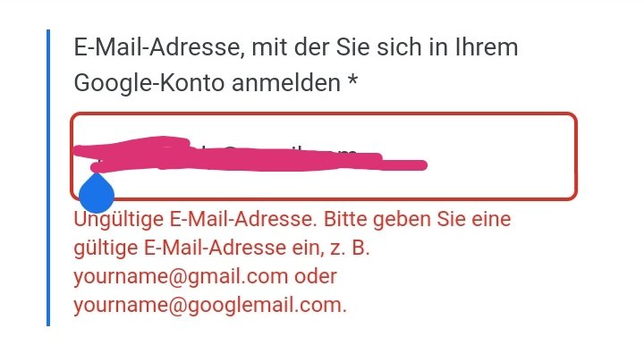The image size is (644, 362).
Task: Click 'Bitte geben Sie eine' in error text
Action: point(418,219)
